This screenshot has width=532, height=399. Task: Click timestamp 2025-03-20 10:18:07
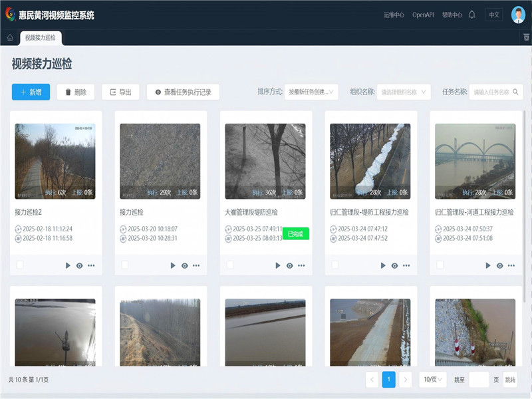[152, 229]
